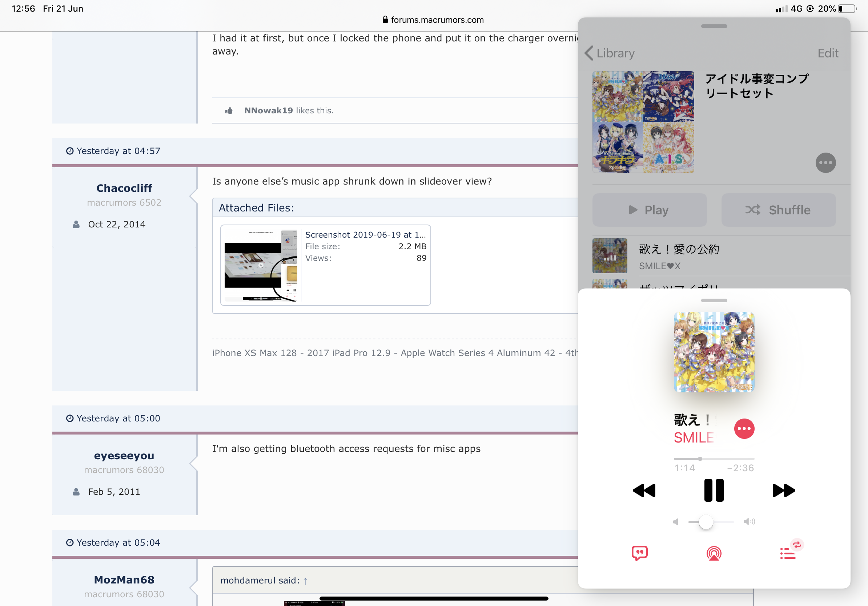The width and height of the screenshot is (868, 606).
Task: Pause the current song
Action: pyautogui.click(x=714, y=490)
